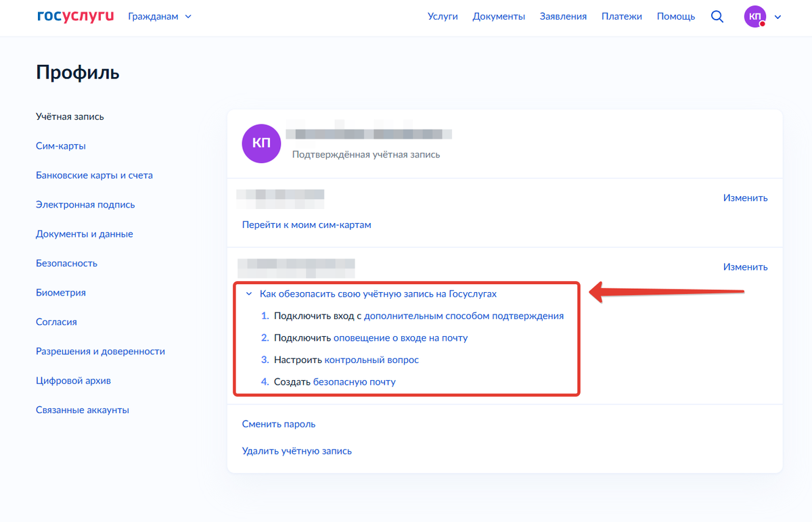
Task: Open Цифровой архив in the sidebar
Action: point(73,381)
